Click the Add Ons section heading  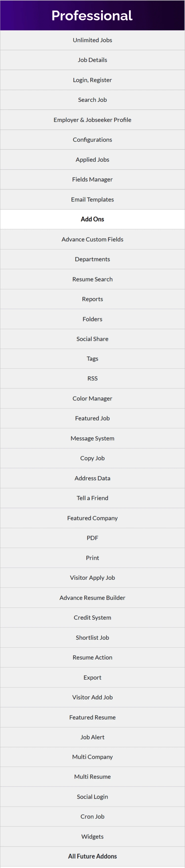[92, 219]
